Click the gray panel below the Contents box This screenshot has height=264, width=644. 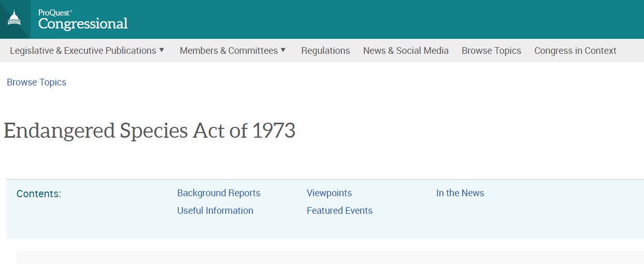coord(330,258)
